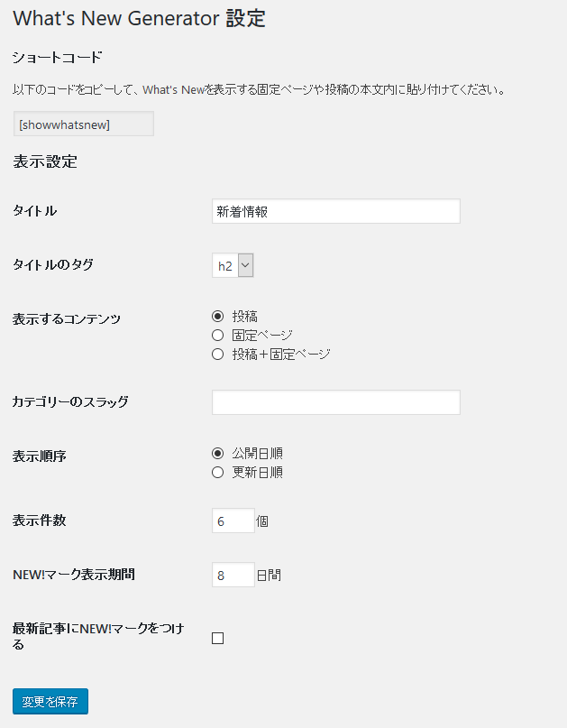Click the 表示件数 number field
This screenshot has width=567, height=728.
(233, 521)
